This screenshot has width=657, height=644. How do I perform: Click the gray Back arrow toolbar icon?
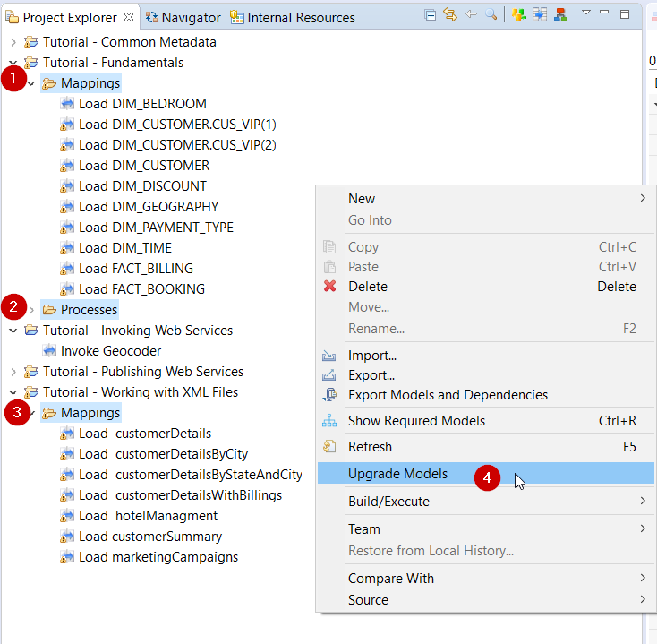(x=471, y=14)
